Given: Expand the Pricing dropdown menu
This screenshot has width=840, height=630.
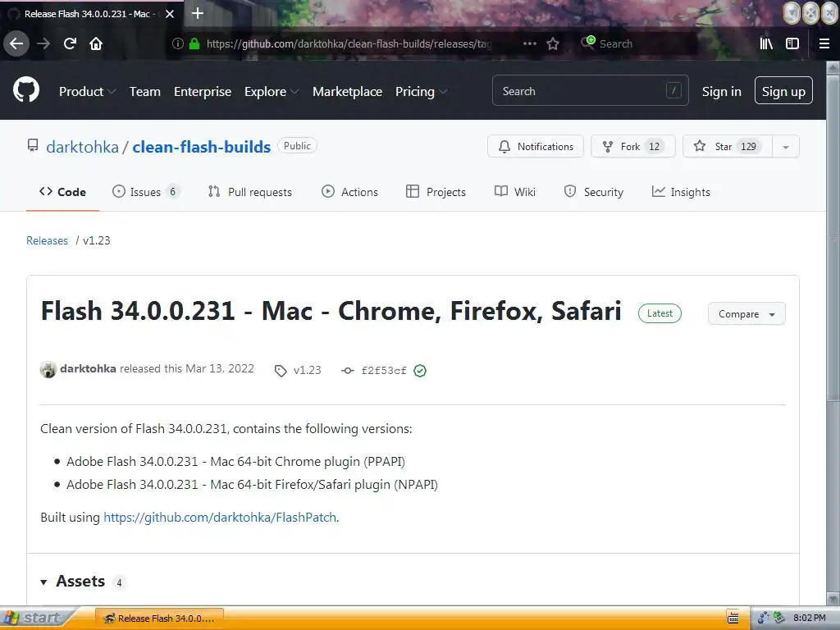Looking at the screenshot, I should pyautogui.click(x=421, y=92).
